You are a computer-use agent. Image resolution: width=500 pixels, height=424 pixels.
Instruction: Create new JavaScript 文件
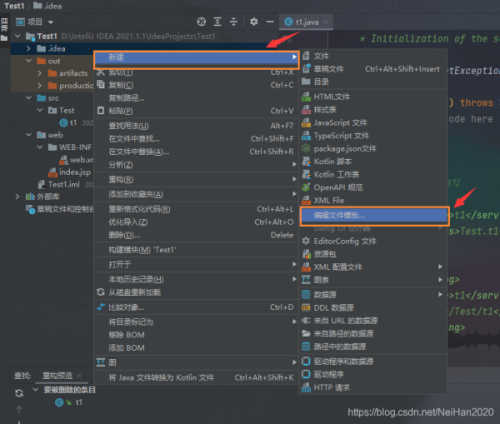pos(373,123)
